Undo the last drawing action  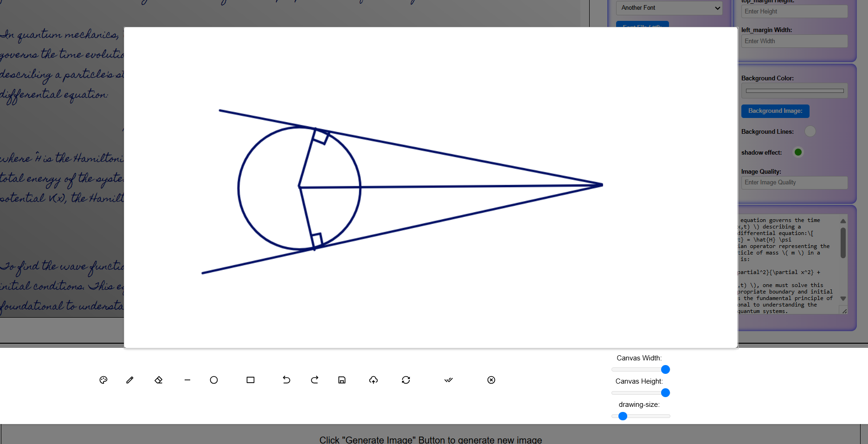pyautogui.click(x=287, y=380)
